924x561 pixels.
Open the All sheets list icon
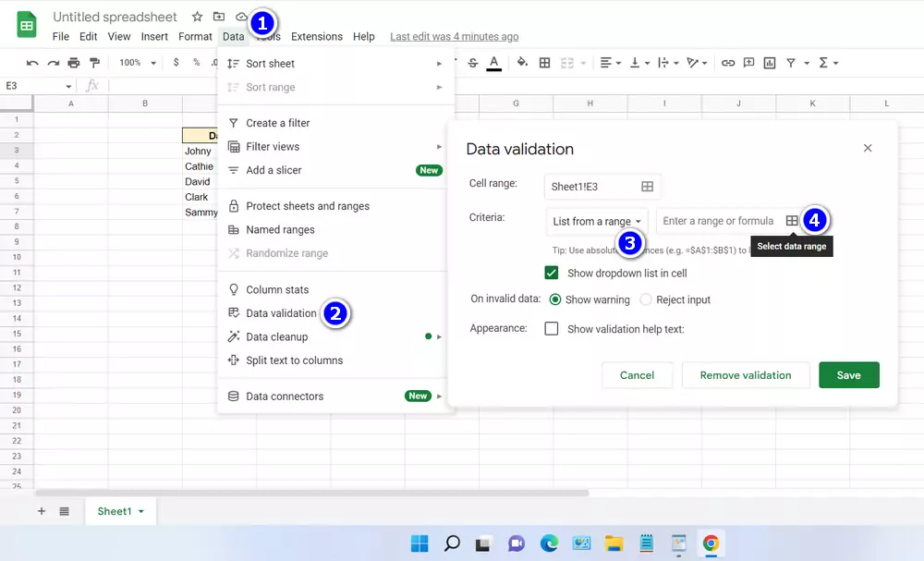pos(65,511)
